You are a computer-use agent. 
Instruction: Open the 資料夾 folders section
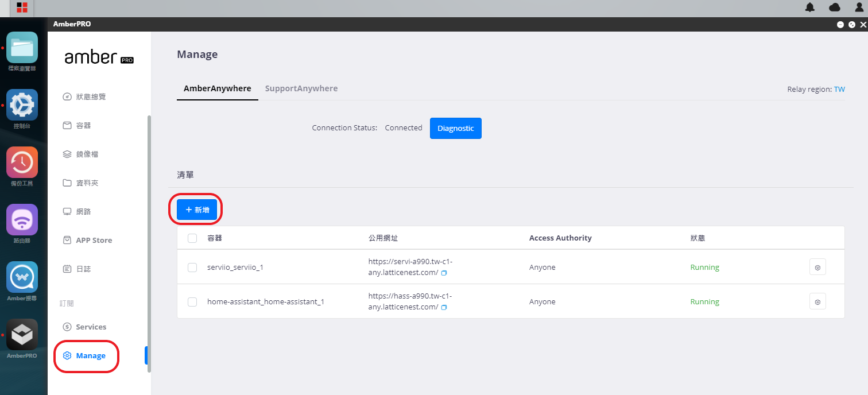point(80,183)
